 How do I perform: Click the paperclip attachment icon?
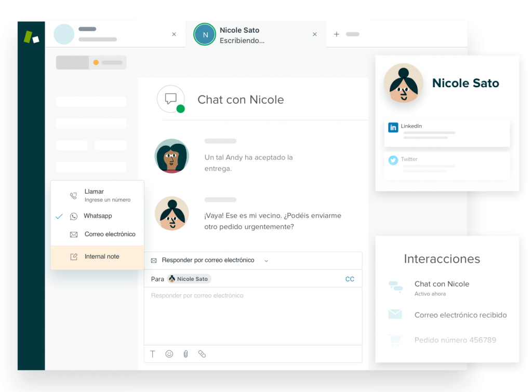(x=185, y=354)
